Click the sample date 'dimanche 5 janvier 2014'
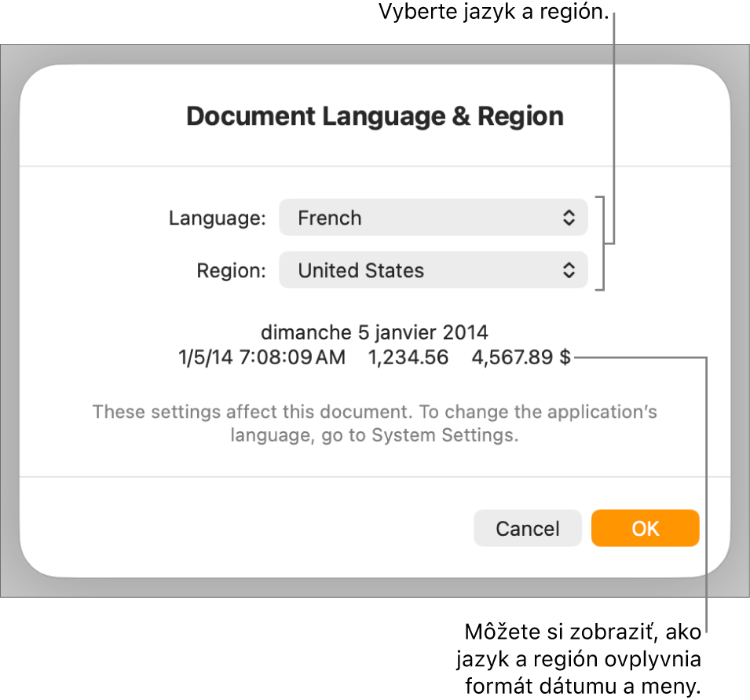 click(x=375, y=332)
